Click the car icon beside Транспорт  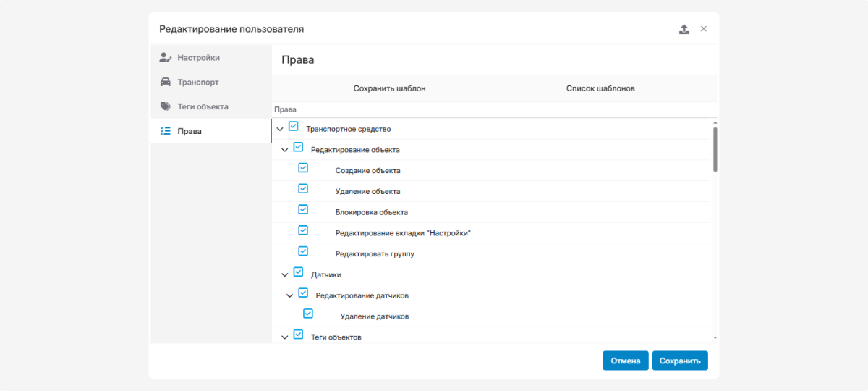[x=166, y=83]
